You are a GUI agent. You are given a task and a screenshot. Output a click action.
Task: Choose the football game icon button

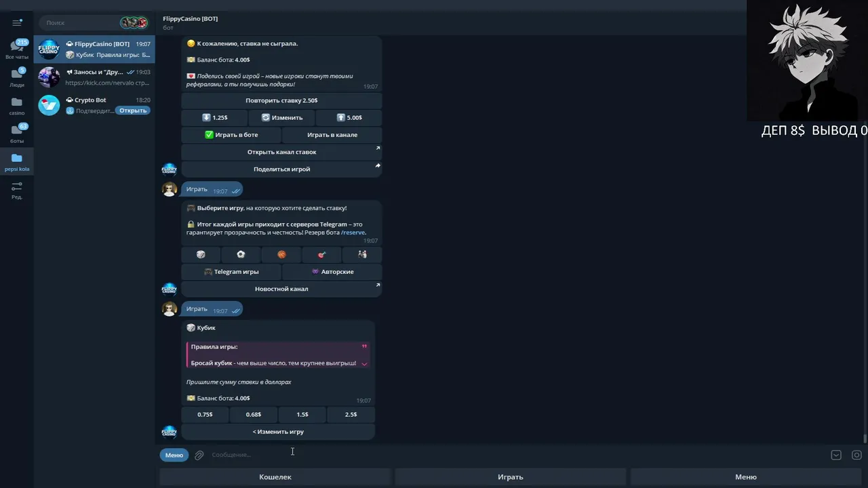(241, 254)
